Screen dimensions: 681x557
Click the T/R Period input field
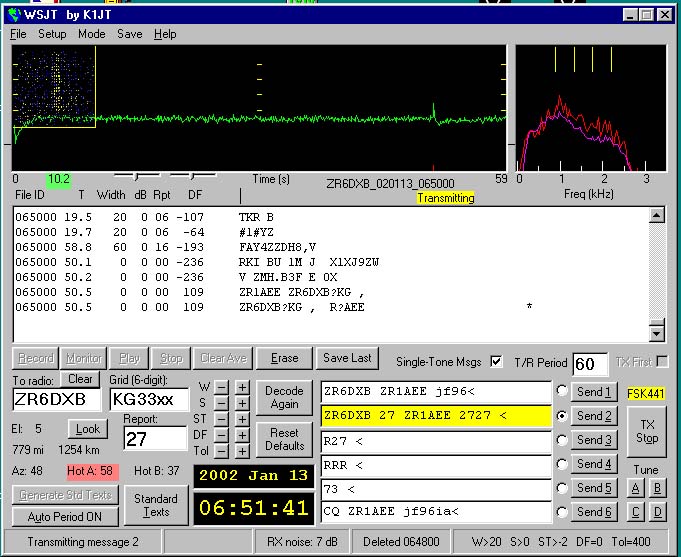pos(588,364)
